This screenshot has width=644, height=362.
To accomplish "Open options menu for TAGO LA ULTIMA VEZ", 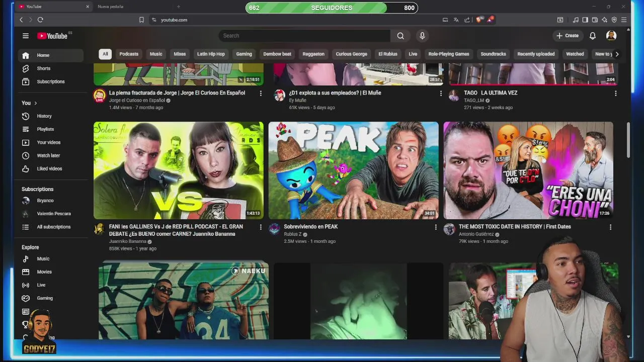I will (x=615, y=94).
